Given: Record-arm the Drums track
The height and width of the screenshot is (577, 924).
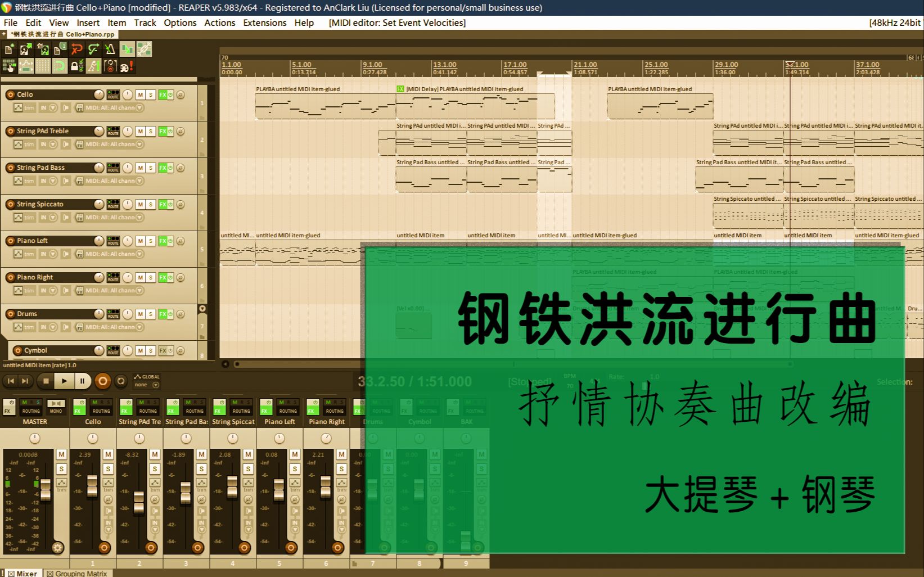Looking at the screenshot, I should click(10, 314).
